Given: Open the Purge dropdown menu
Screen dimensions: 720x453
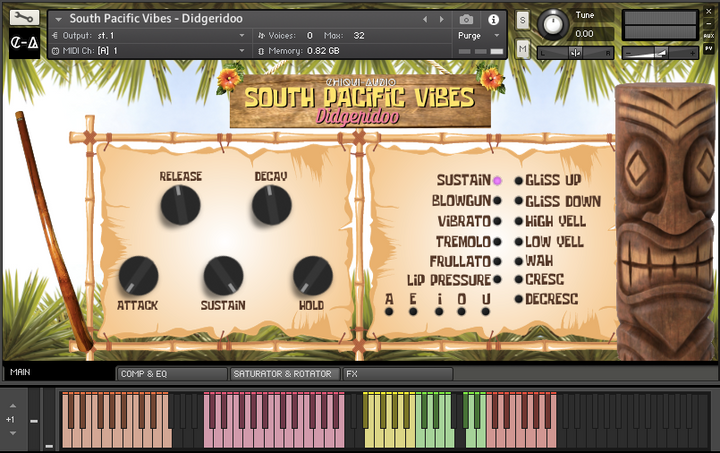Looking at the screenshot, I should pos(478,35).
